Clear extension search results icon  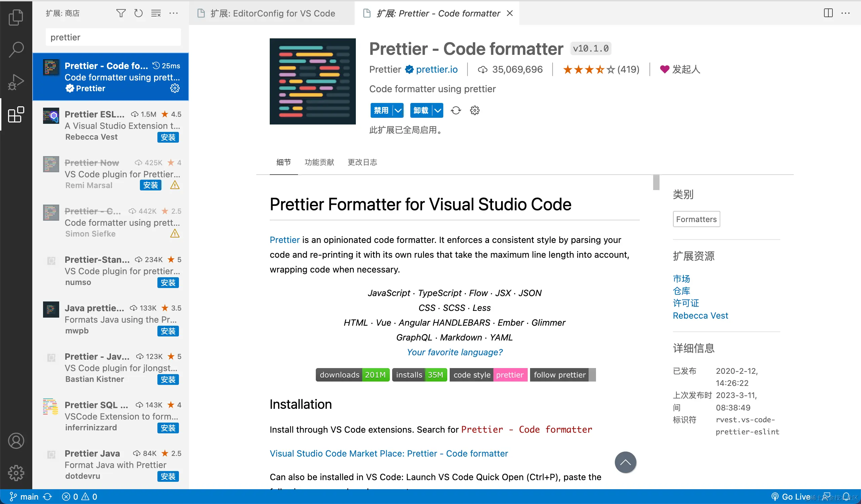pyautogui.click(x=156, y=13)
